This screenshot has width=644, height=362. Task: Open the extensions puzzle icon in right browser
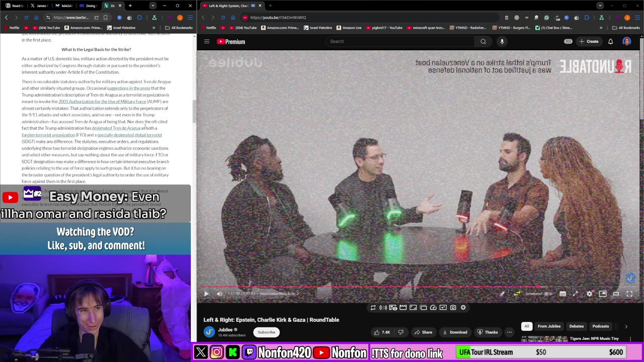pos(586,18)
